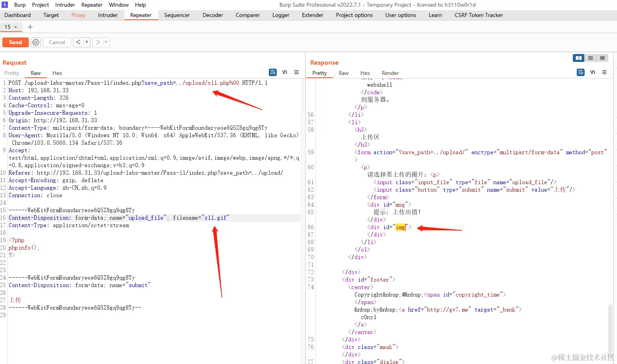Click the http://gv7.me href in response
Viewport: 617px width, 364px height.
click(x=447, y=310)
